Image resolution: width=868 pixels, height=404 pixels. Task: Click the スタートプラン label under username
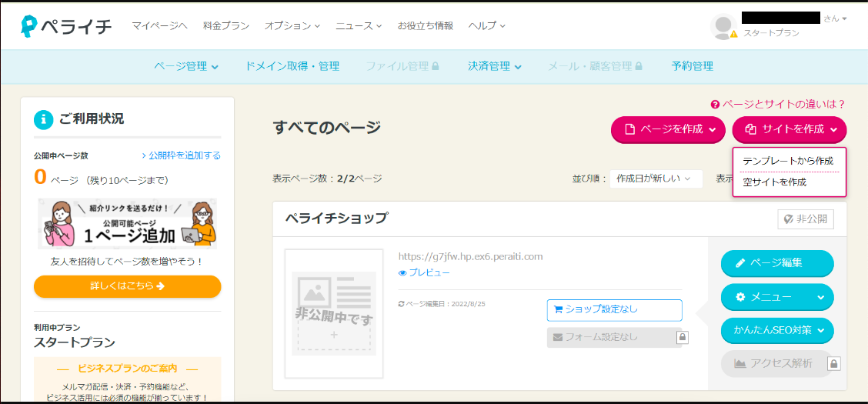pyautogui.click(x=771, y=33)
